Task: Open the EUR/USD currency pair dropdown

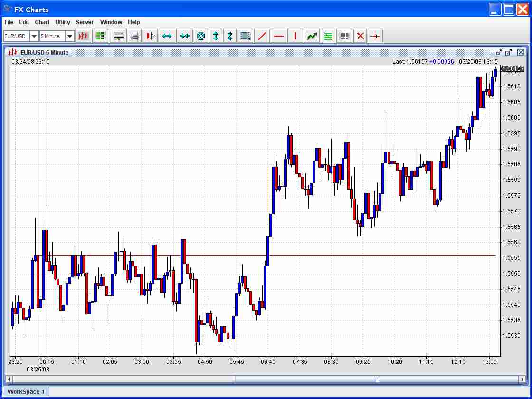Action: click(34, 36)
